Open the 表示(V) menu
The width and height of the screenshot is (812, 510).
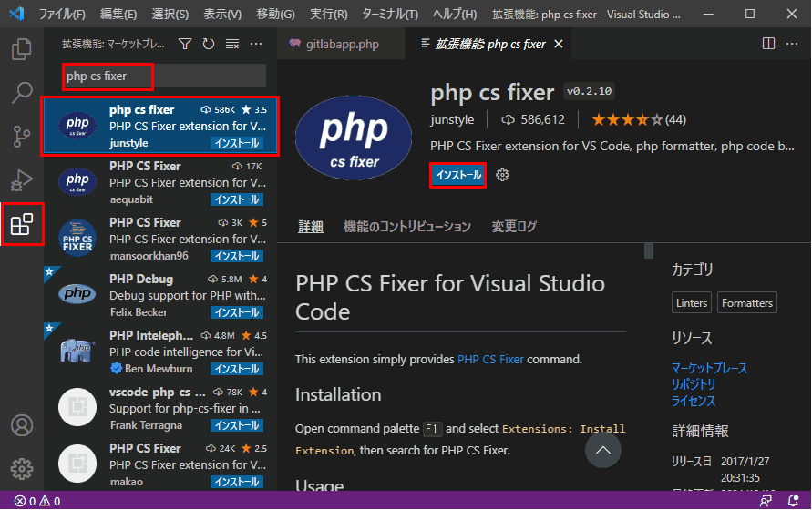point(222,14)
